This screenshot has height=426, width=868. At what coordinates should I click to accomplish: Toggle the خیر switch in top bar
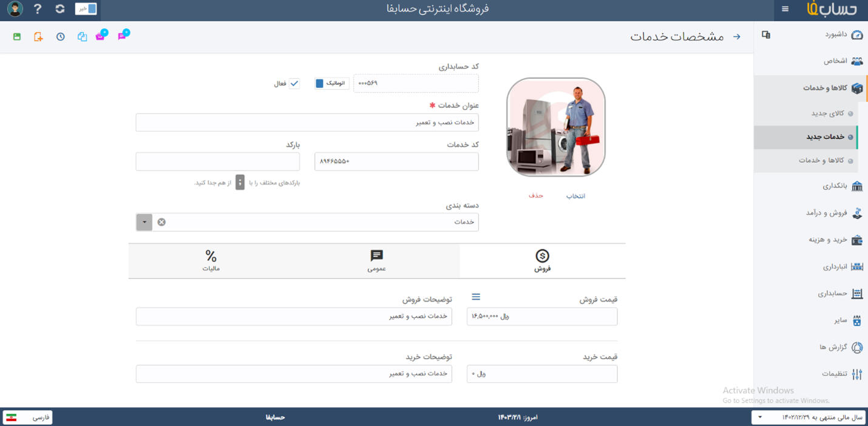[86, 9]
